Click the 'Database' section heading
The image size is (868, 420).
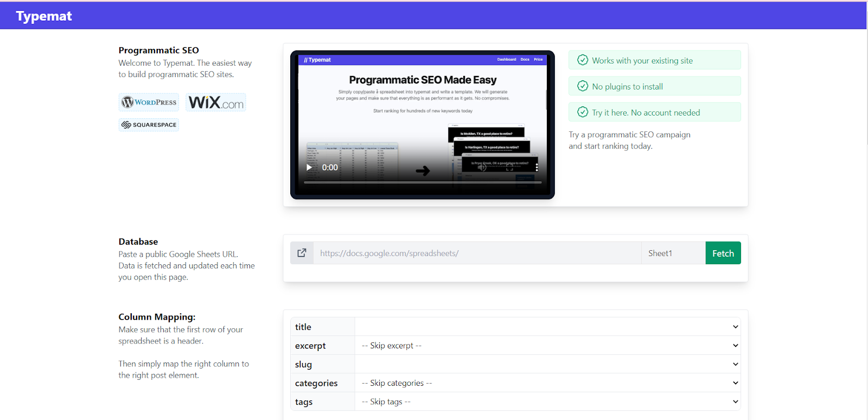(x=138, y=241)
